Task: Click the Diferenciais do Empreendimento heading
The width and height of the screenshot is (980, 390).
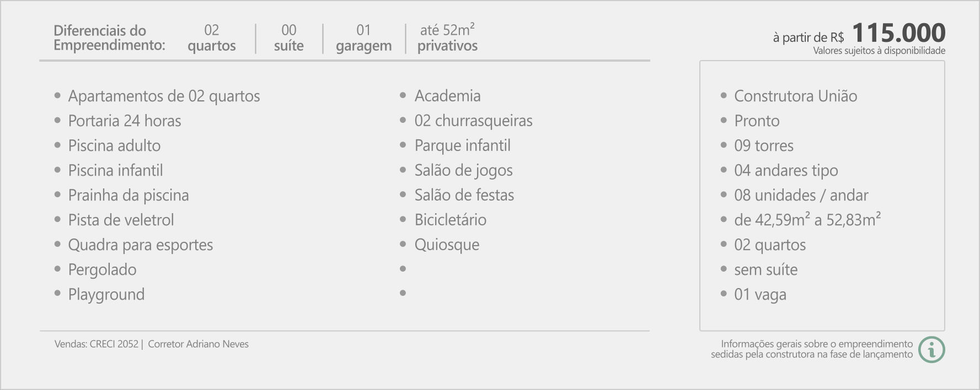Action: click(x=109, y=38)
